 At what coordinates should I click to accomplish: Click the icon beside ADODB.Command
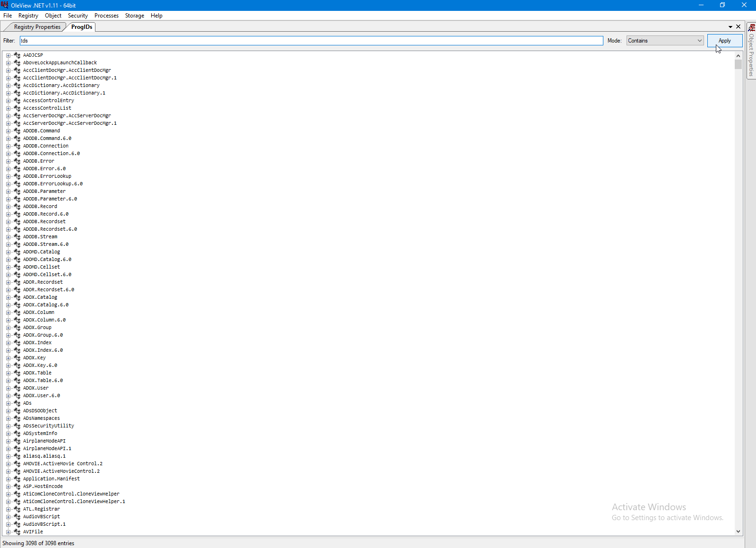point(17,131)
